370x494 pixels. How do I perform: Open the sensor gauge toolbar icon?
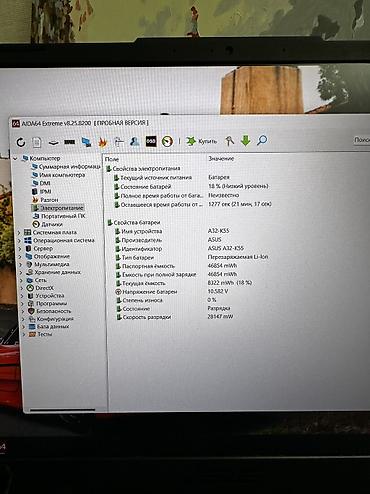pyautogui.click(x=167, y=141)
